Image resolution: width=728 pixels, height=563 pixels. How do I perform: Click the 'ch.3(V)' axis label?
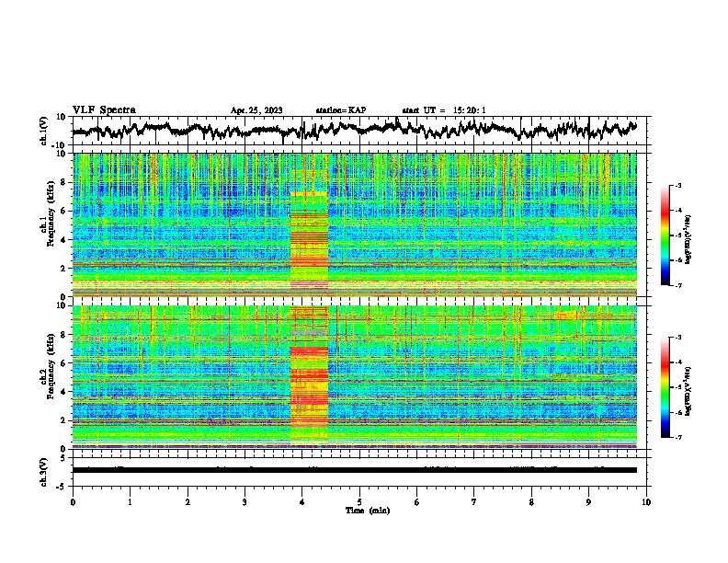tap(44, 473)
